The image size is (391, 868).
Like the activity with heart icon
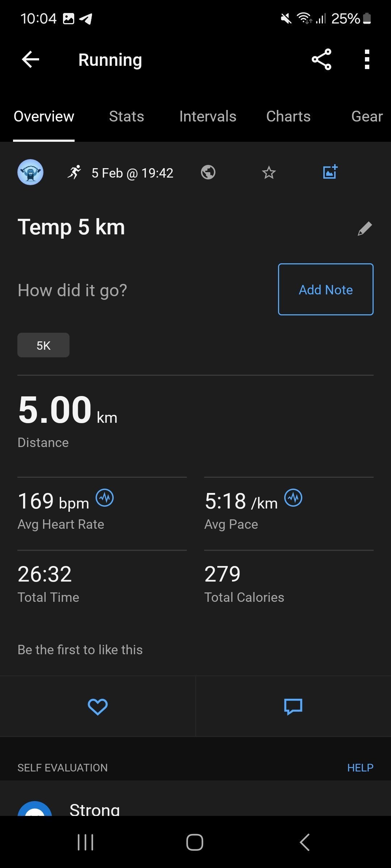(x=98, y=706)
